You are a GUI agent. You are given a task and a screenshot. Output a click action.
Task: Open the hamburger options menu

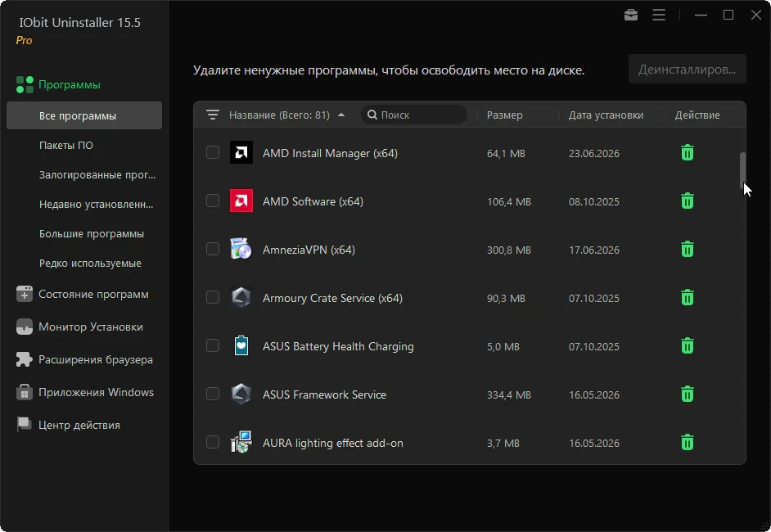click(659, 16)
